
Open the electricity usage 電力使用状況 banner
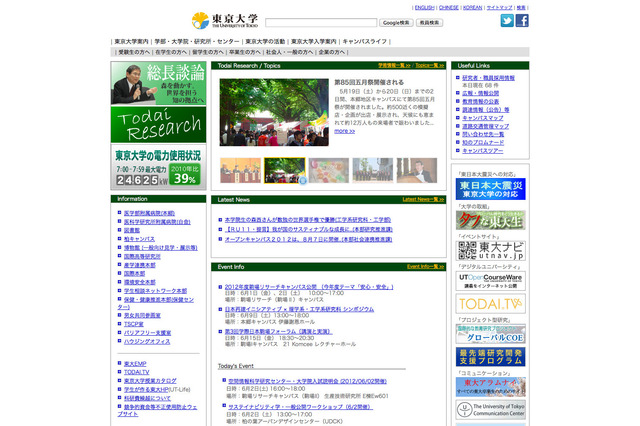pos(158,167)
